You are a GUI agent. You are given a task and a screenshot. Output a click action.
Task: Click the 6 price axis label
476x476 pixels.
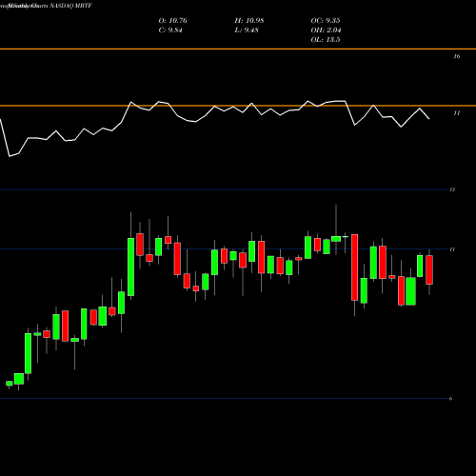451,399
